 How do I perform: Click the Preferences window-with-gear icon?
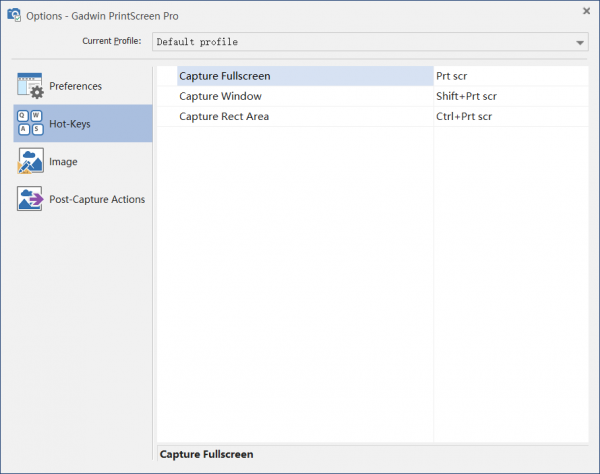30,85
